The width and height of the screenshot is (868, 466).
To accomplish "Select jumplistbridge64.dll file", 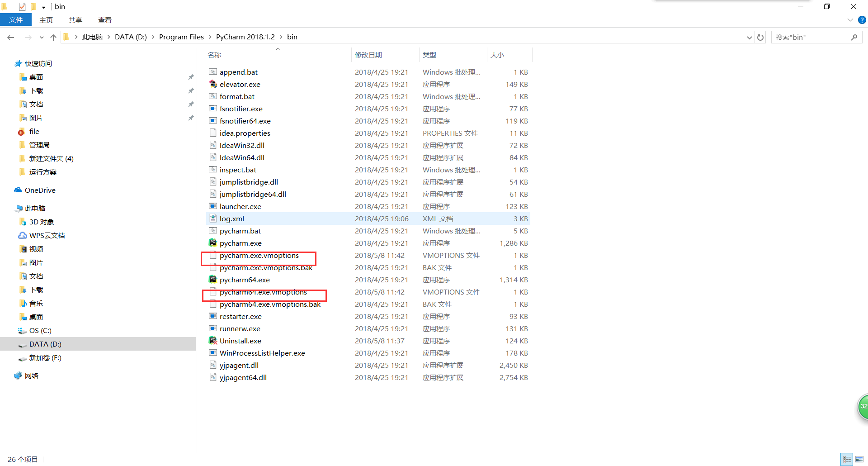I will (368, 195).
